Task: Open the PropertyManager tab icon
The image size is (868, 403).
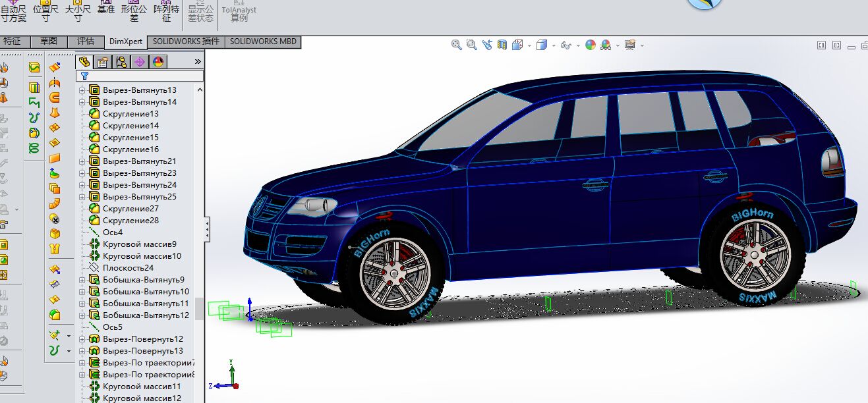Action: 103,62
